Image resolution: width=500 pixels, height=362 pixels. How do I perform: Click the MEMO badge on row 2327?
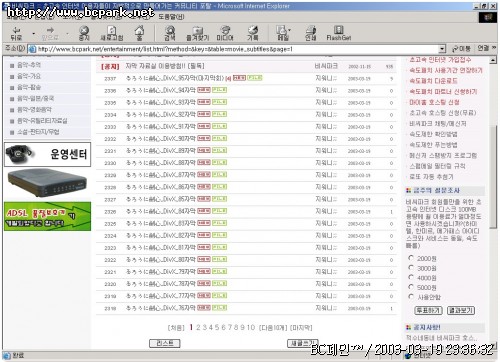204,199
